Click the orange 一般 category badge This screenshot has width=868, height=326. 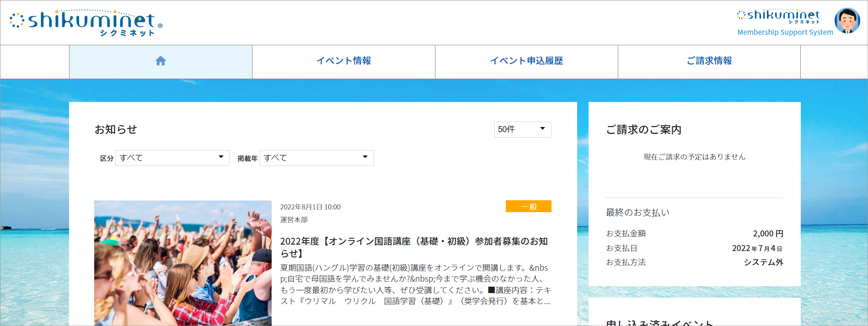[528, 207]
